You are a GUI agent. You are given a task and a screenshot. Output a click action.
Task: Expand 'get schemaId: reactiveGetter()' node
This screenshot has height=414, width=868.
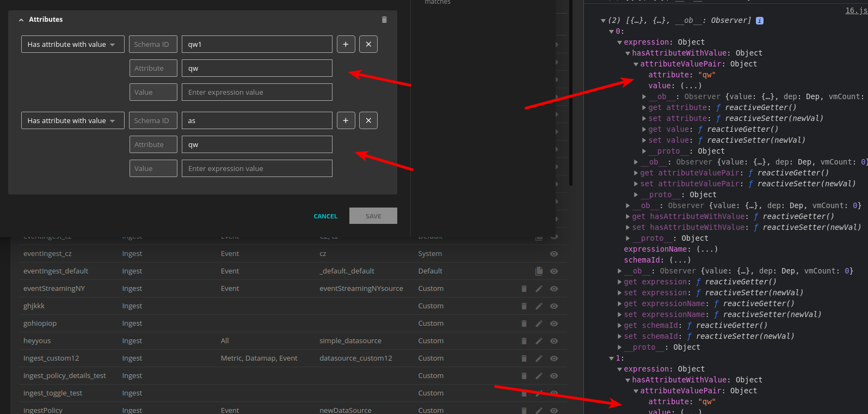click(620, 326)
